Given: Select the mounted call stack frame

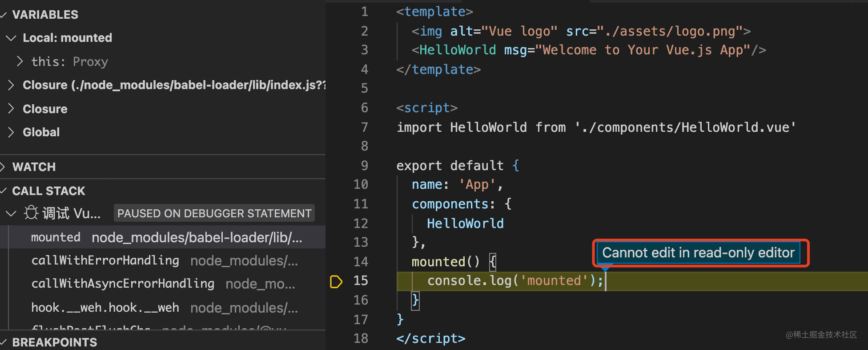Looking at the screenshot, I should pos(166,237).
